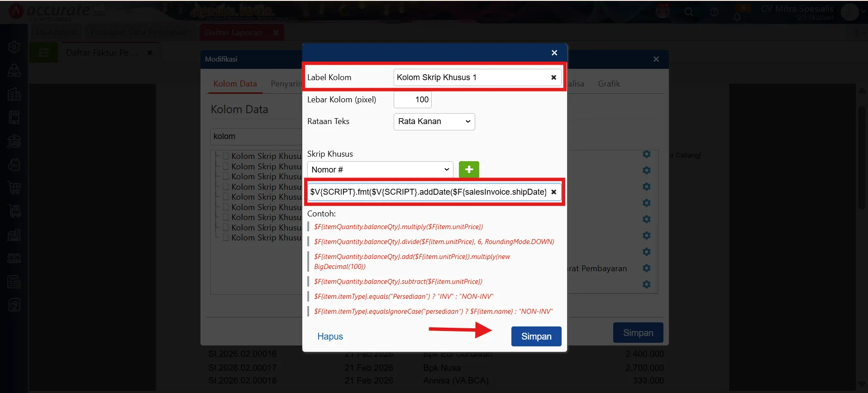
Task: Click the help question mark icon
Action: click(714, 12)
